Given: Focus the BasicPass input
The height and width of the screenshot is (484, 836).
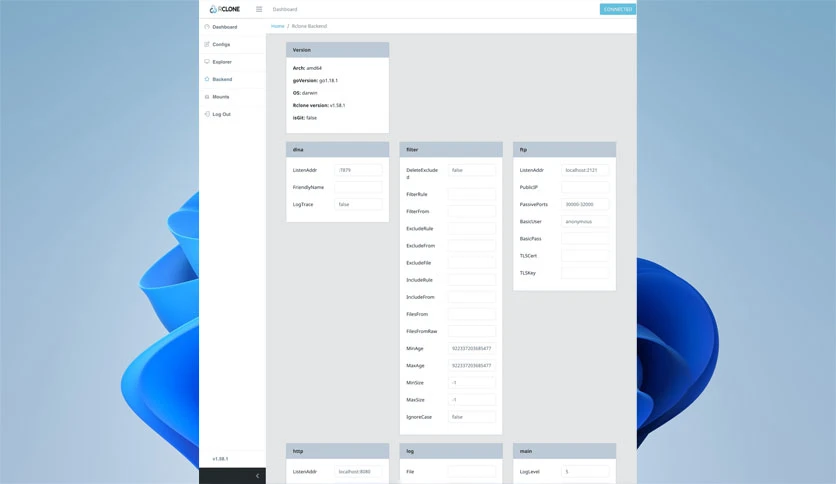Looking at the screenshot, I should point(585,238).
